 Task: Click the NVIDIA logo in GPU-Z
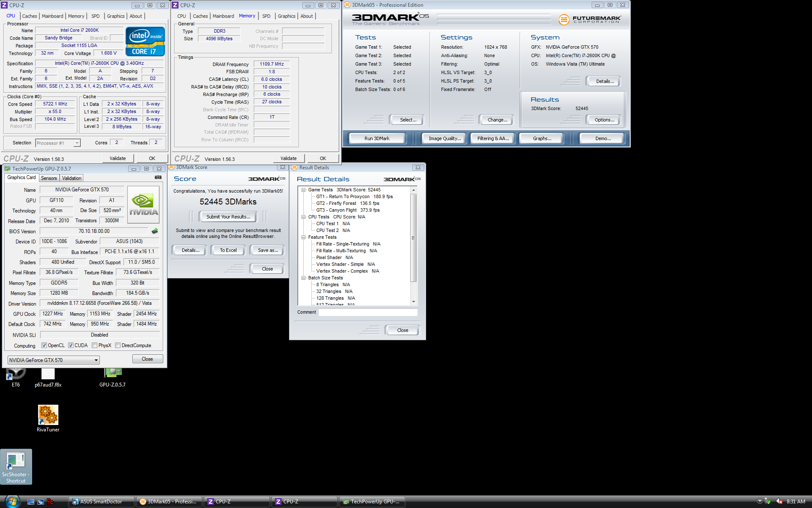pos(143,205)
